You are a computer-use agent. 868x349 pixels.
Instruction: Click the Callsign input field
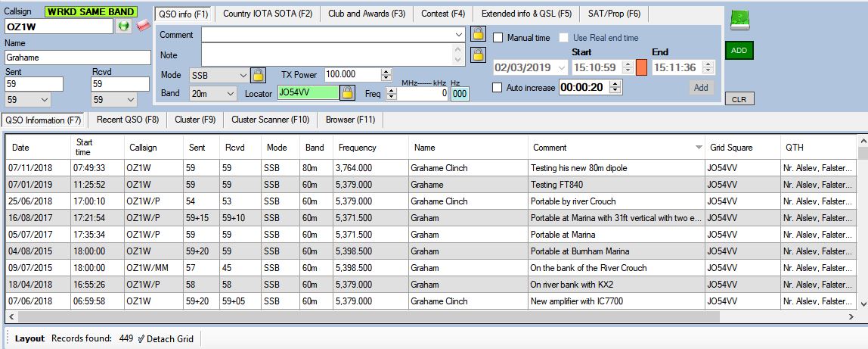tap(59, 26)
